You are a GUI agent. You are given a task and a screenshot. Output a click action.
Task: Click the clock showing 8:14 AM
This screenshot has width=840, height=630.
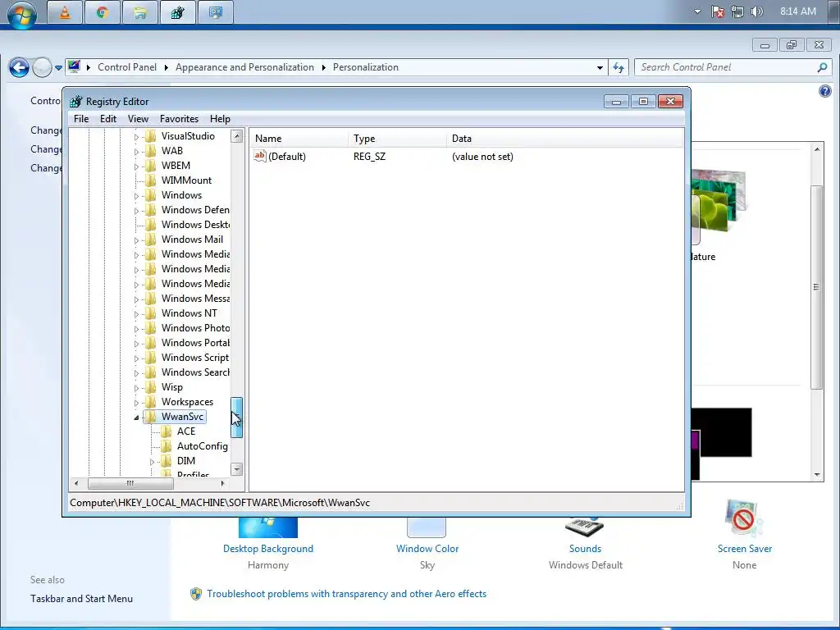pos(797,11)
